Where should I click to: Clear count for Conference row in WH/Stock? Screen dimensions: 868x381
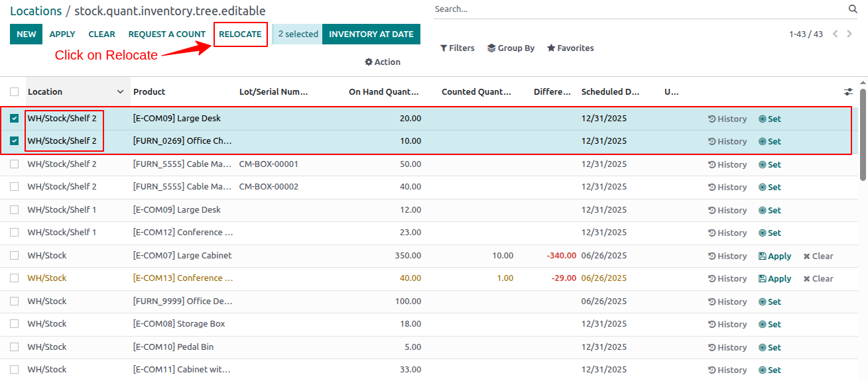(818, 279)
